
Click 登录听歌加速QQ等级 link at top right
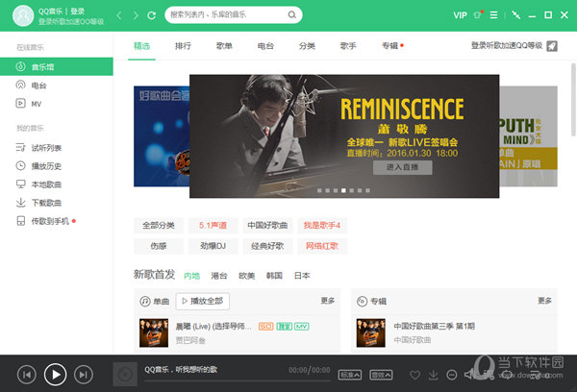[x=507, y=45]
